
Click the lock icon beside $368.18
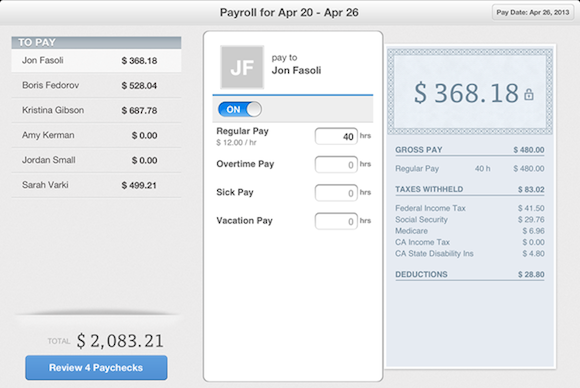point(529,94)
